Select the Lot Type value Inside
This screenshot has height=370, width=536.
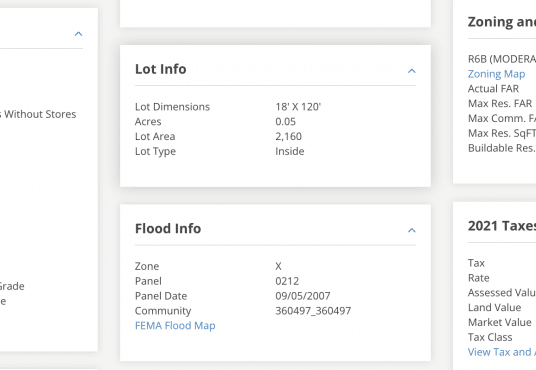click(x=290, y=151)
